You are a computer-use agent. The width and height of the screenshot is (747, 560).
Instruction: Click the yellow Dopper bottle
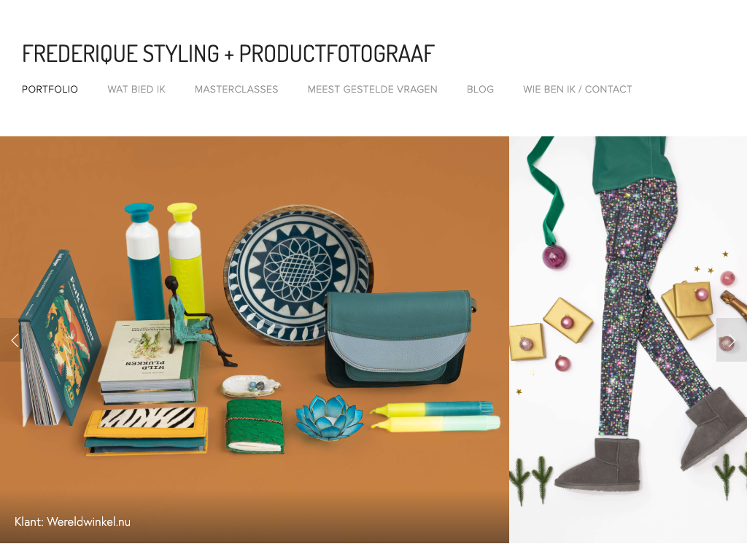185,259
